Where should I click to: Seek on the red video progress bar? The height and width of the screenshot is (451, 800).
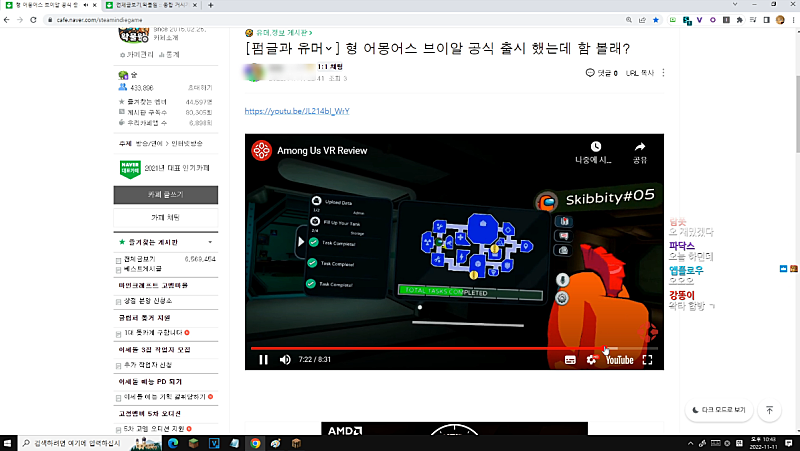pos(454,348)
